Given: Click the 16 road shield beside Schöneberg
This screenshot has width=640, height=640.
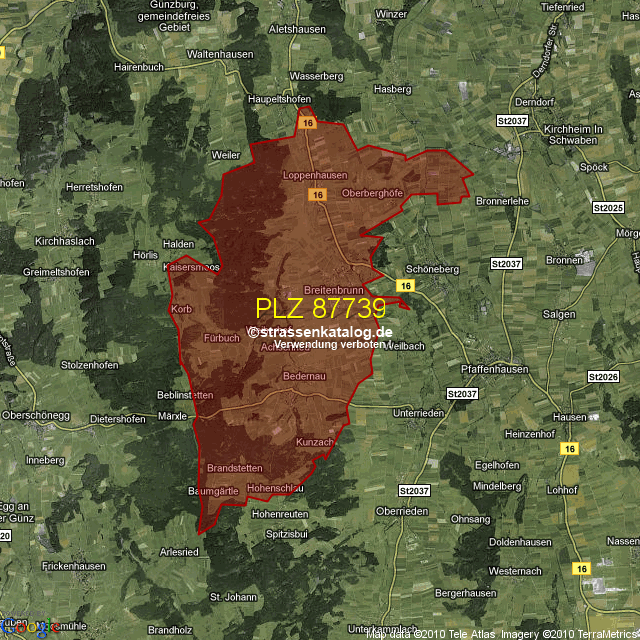Looking at the screenshot, I should coord(404,286).
